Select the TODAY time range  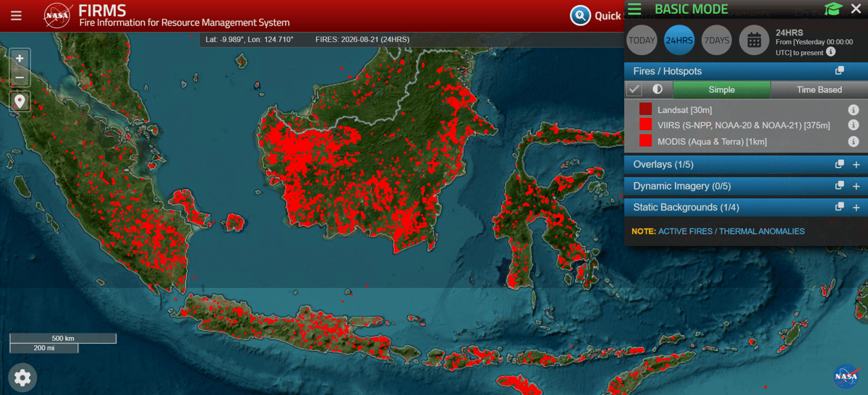pos(642,41)
